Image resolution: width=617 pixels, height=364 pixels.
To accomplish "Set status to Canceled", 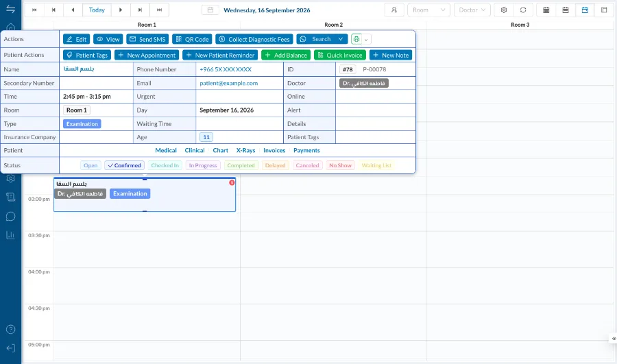I will pos(307,165).
